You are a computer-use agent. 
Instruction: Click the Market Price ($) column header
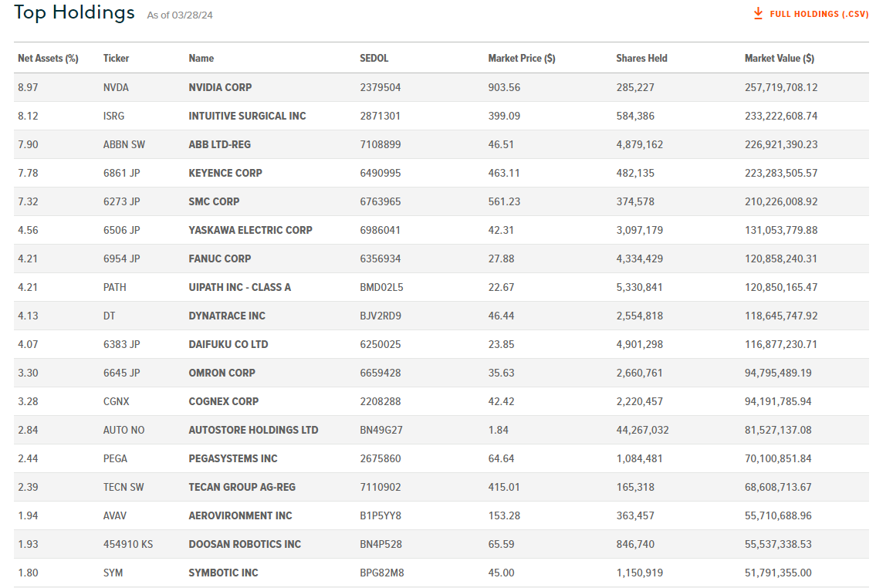pos(522,58)
